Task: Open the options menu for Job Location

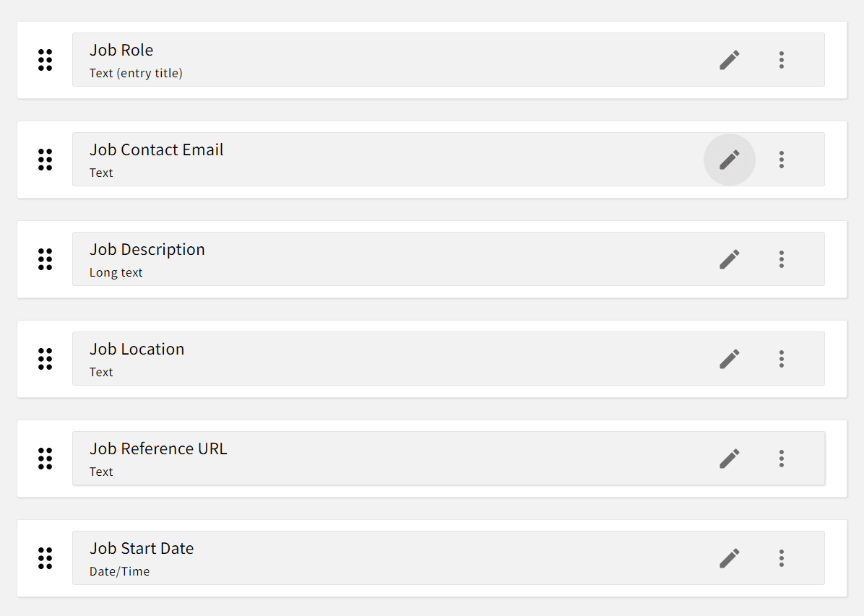Action: pyautogui.click(x=782, y=358)
